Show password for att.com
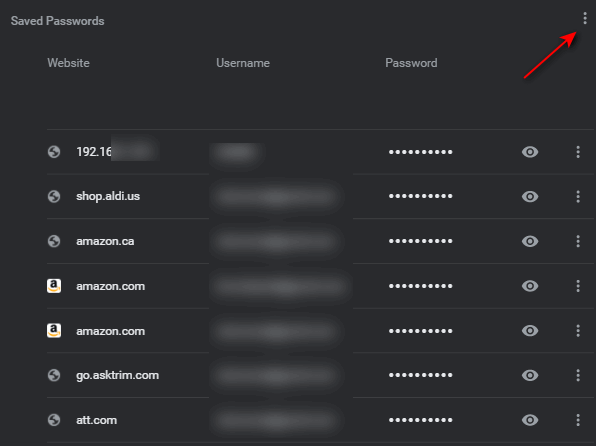The width and height of the screenshot is (596, 446). pyautogui.click(x=530, y=420)
